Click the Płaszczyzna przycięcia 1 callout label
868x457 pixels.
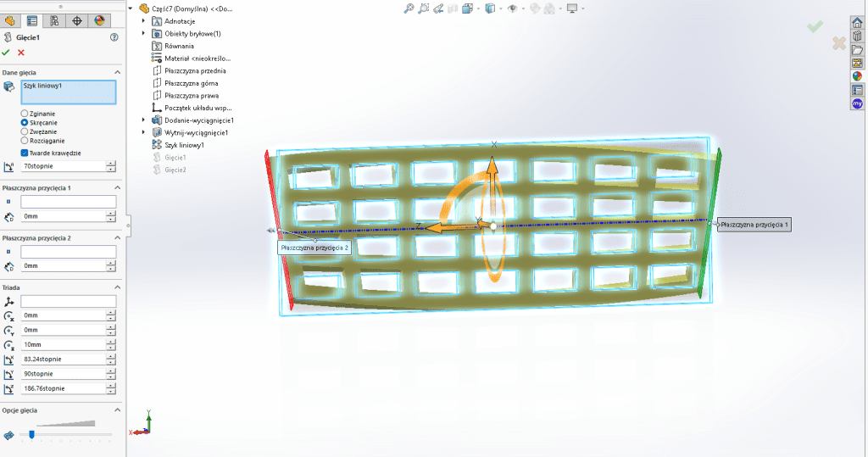[x=754, y=225]
